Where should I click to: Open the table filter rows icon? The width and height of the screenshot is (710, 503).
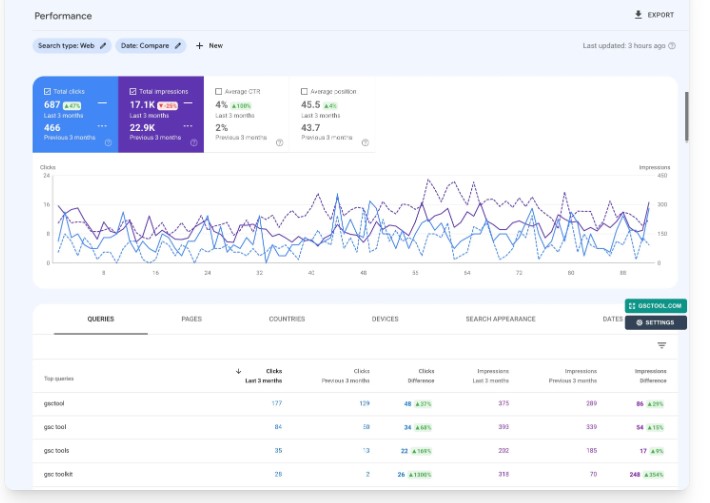[x=661, y=345]
